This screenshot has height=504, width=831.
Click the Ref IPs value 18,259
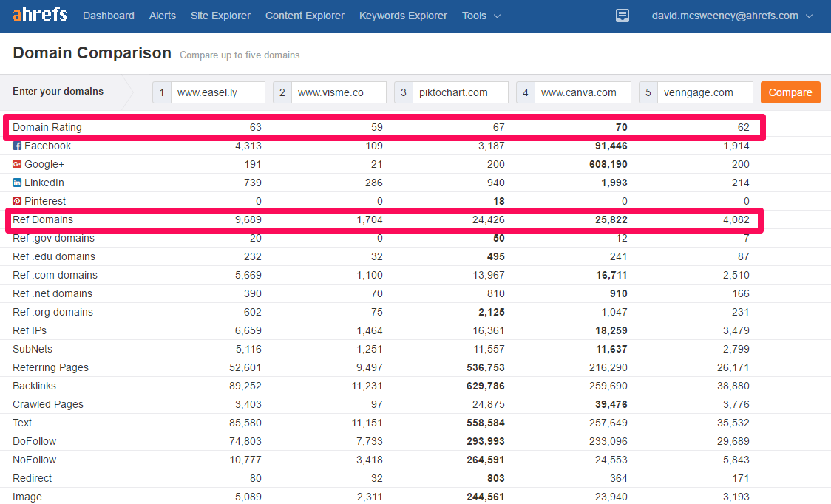(611, 330)
